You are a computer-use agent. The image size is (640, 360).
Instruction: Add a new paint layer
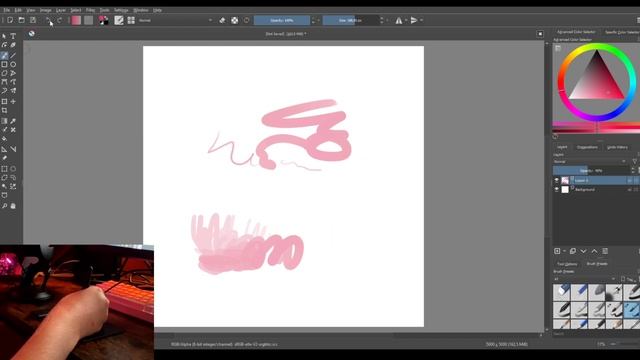pos(558,251)
